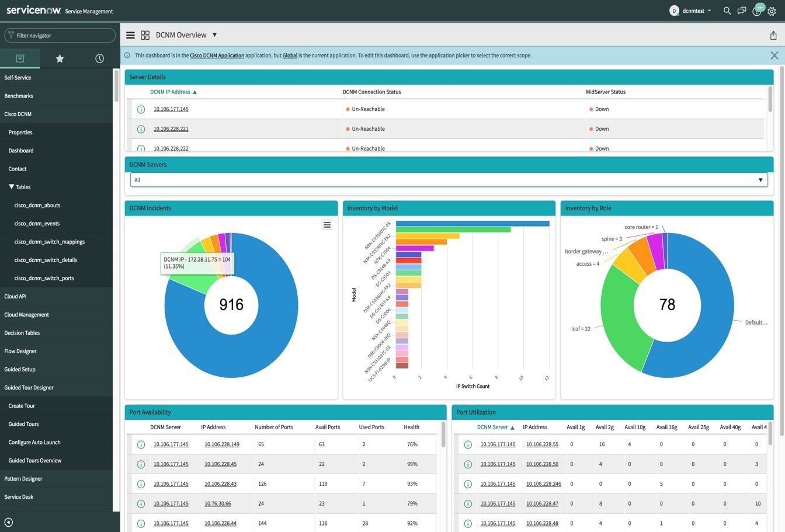Image resolution: width=785 pixels, height=532 pixels.
Task: Open the Favorites star tab in navigator
Action: tap(60, 58)
